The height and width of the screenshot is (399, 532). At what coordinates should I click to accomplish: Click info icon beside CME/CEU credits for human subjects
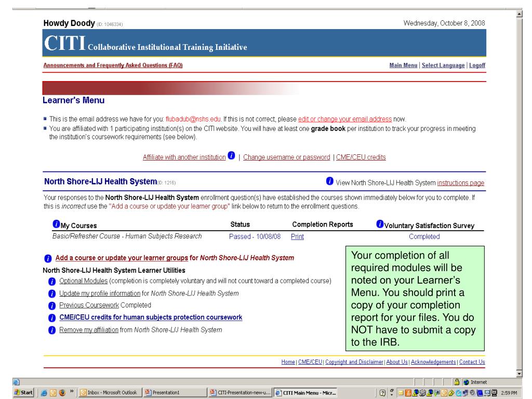pyautogui.click(x=52, y=318)
